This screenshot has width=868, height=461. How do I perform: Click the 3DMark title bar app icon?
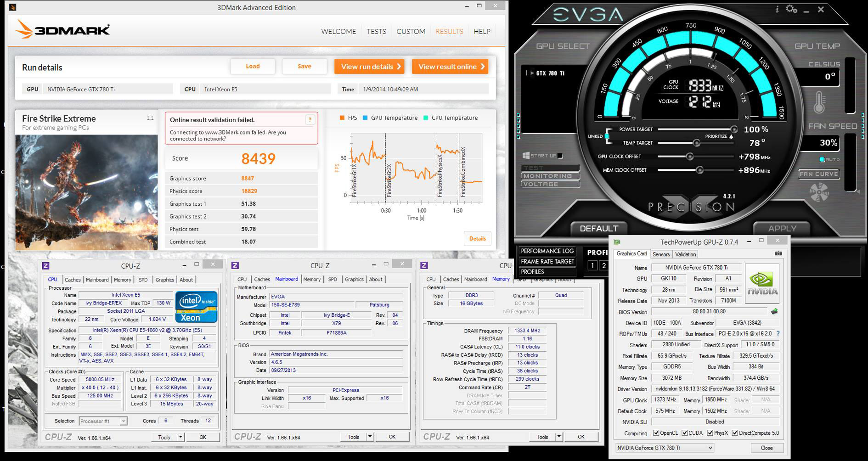13,7
